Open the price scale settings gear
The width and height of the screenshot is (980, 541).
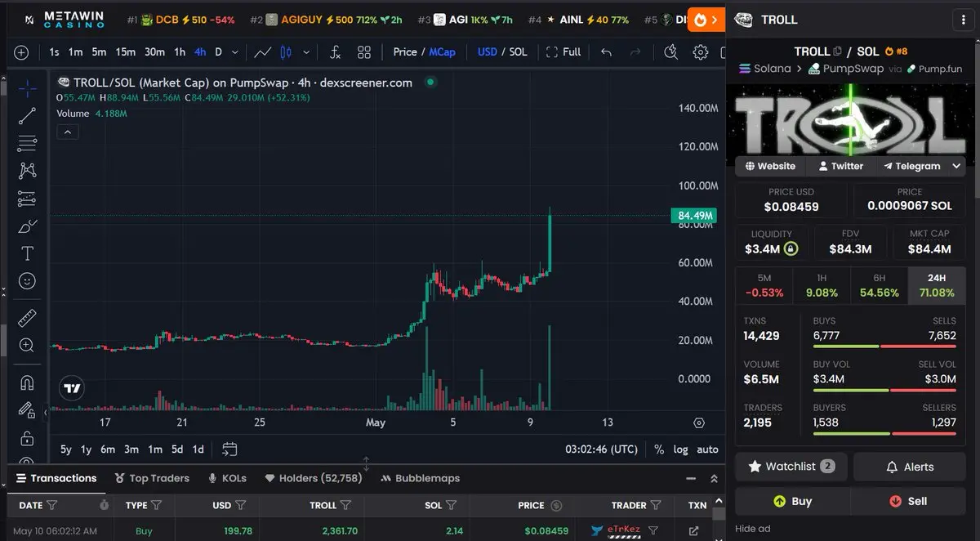pyautogui.click(x=699, y=423)
